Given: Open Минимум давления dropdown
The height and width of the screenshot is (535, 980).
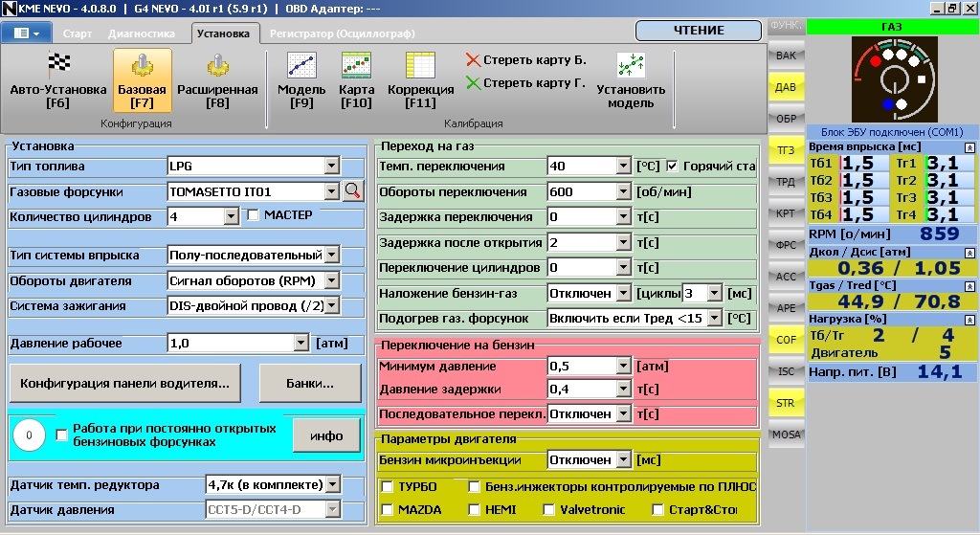Looking at the screenshot, I should coord(623,367).
